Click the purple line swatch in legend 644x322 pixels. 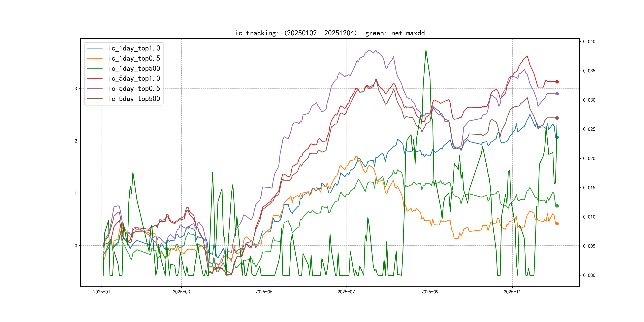(95, 88)
